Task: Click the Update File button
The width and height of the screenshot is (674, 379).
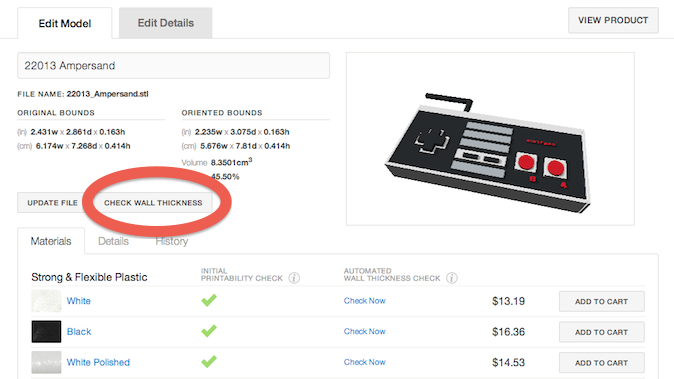Action: coord(52,203)
